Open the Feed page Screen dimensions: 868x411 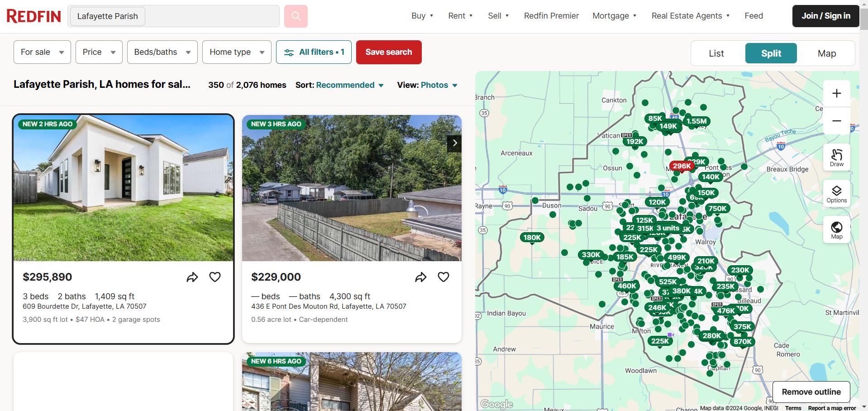pyautogui.click(x=754, y=16)
